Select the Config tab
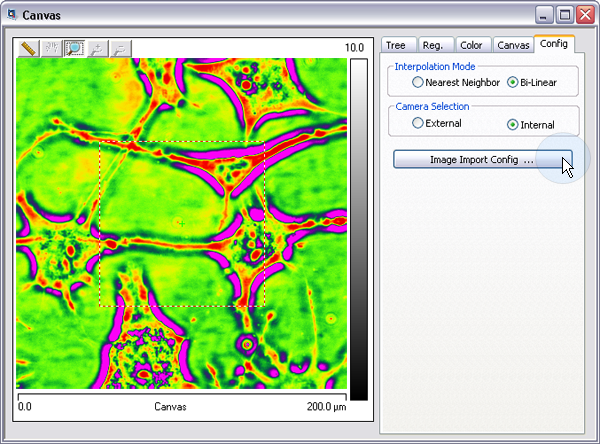This screenshot has height=444, width=600. (x=554, y=44)
